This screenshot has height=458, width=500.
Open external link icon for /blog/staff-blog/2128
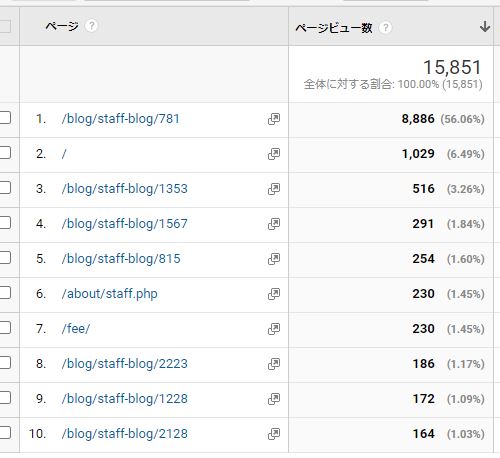click(x=274, y=434)
